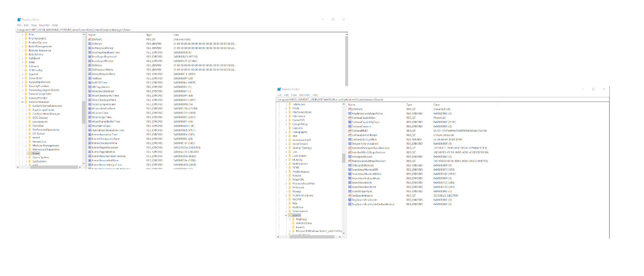The width and height of the screenshot is (644, 276).
Task: Click the Power folder icon in the tree
Action: point(30,154)
